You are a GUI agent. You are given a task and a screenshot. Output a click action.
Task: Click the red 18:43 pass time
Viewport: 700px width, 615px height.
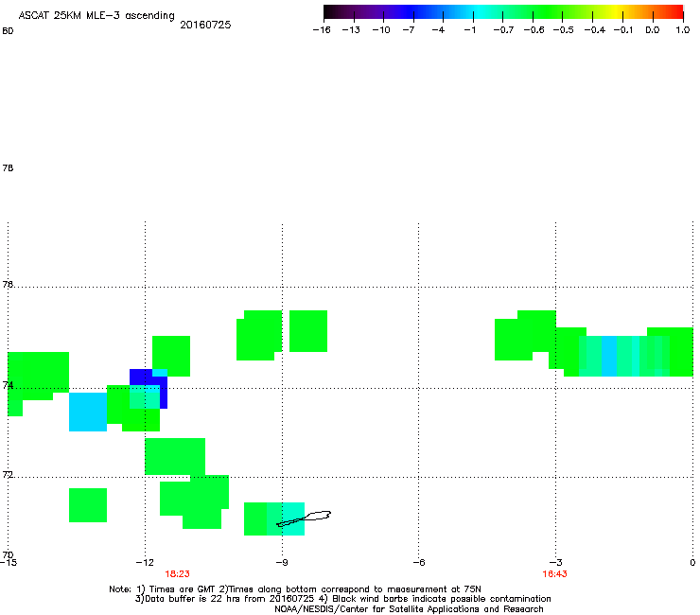click(x=554, y=574)
